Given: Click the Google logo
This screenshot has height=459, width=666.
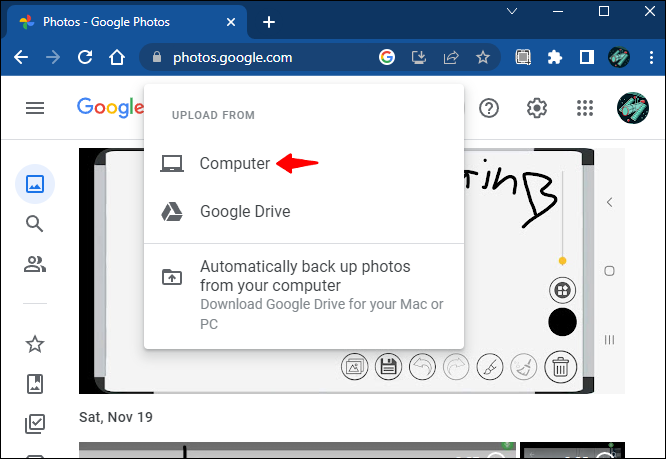Looking at the screenshot, I should 110,107.
